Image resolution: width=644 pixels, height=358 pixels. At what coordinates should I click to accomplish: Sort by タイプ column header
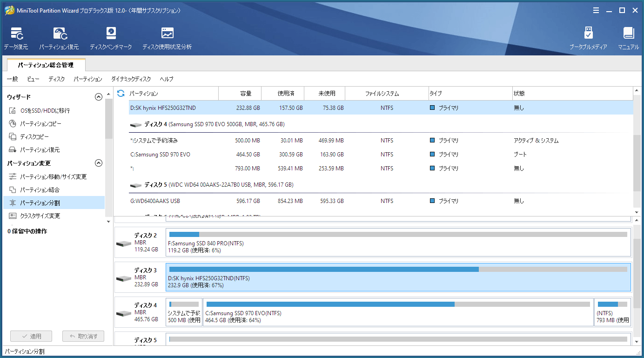click(x=470, y=94)
